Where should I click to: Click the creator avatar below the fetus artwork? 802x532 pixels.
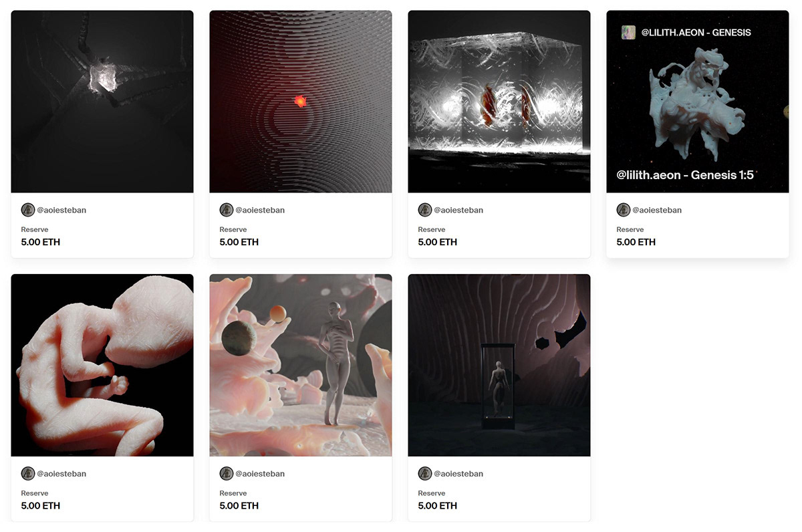(28, 474)
